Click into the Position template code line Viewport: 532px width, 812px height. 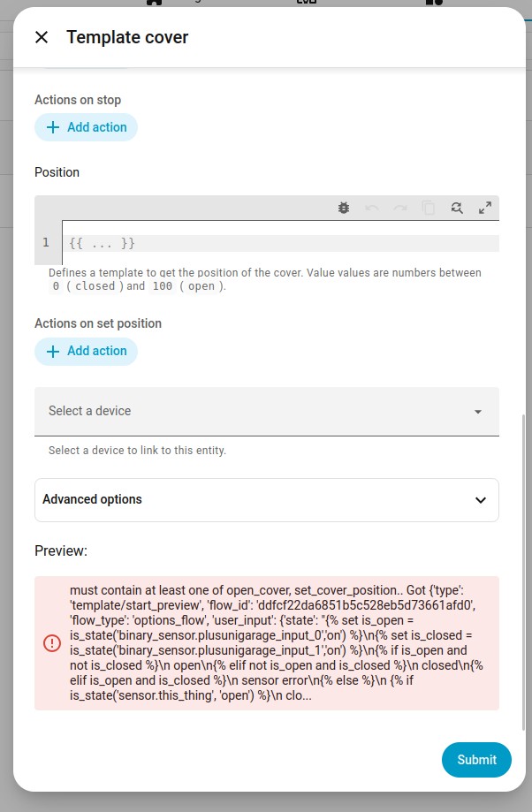point(281,243)
